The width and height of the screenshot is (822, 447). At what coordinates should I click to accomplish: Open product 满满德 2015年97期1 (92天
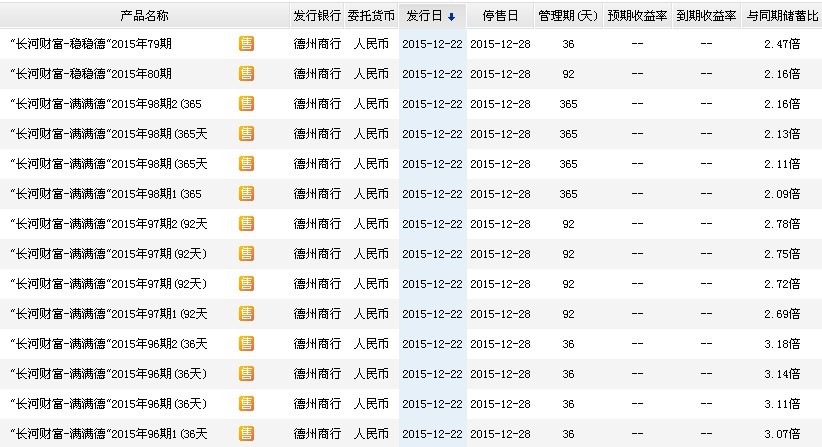(x=109, y=314)
